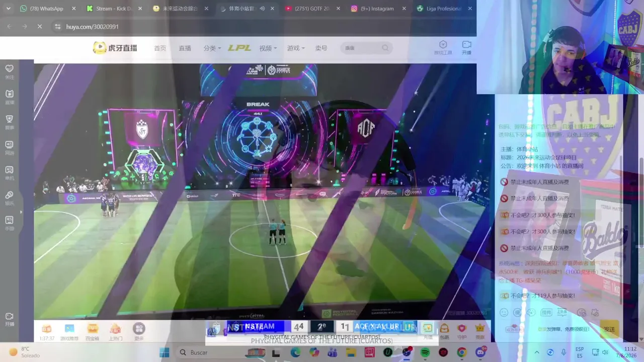The width and height of the screenshot is (644, 362).
Task: Open the emoji picker in chat toolbar
Action: point(504,313)
